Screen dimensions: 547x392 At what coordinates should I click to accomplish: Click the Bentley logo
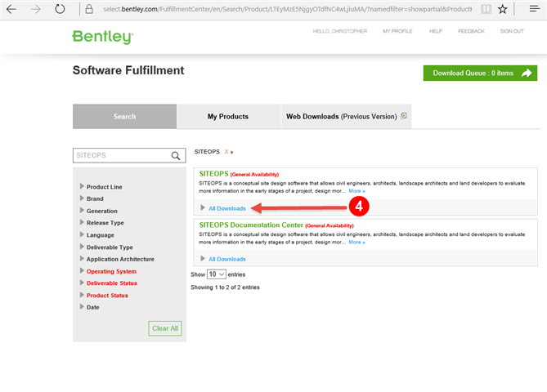[x=103, y=37]
